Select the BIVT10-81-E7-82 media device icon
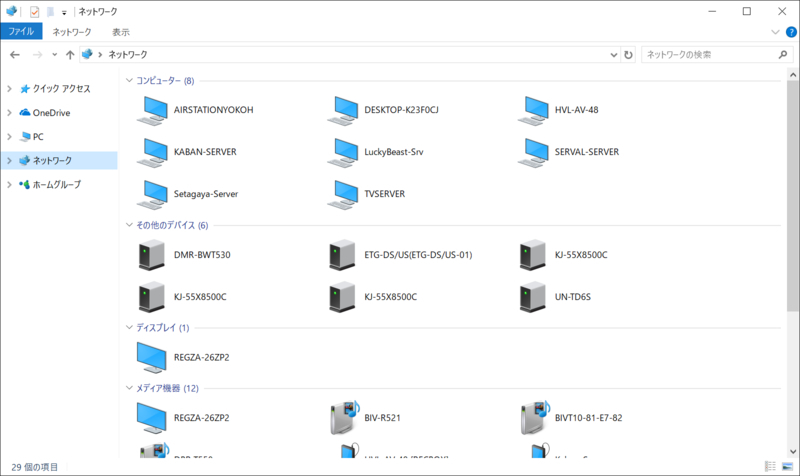Image resolution: width=800 pixels, height=476 pixels. (x=535, y=417)
